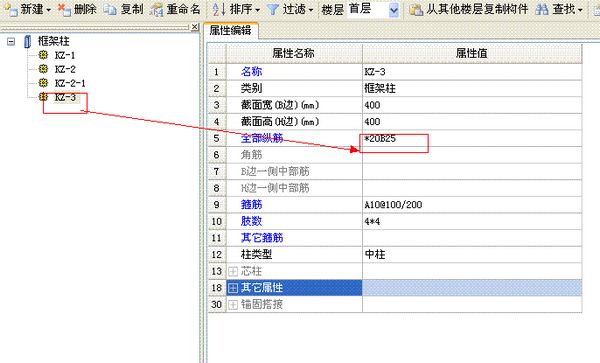Click the 框架柱 column icon

(x=27, y=41)
